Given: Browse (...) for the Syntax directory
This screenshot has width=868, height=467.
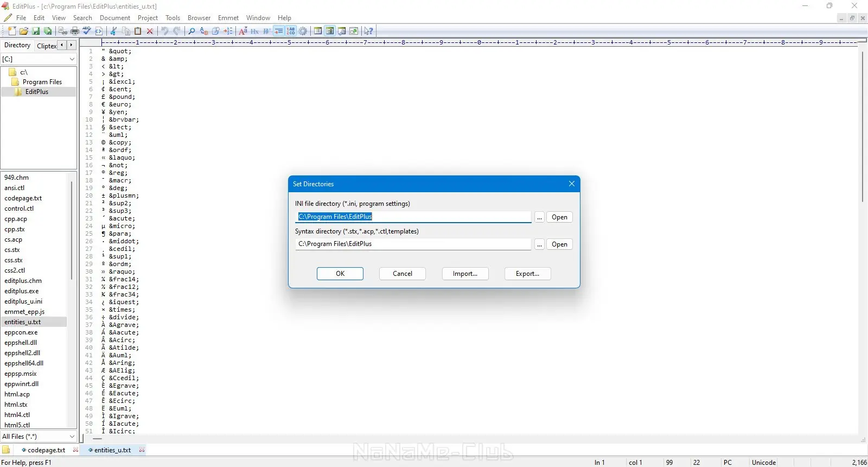Looking at the screenshot, I should click(539, 244).
